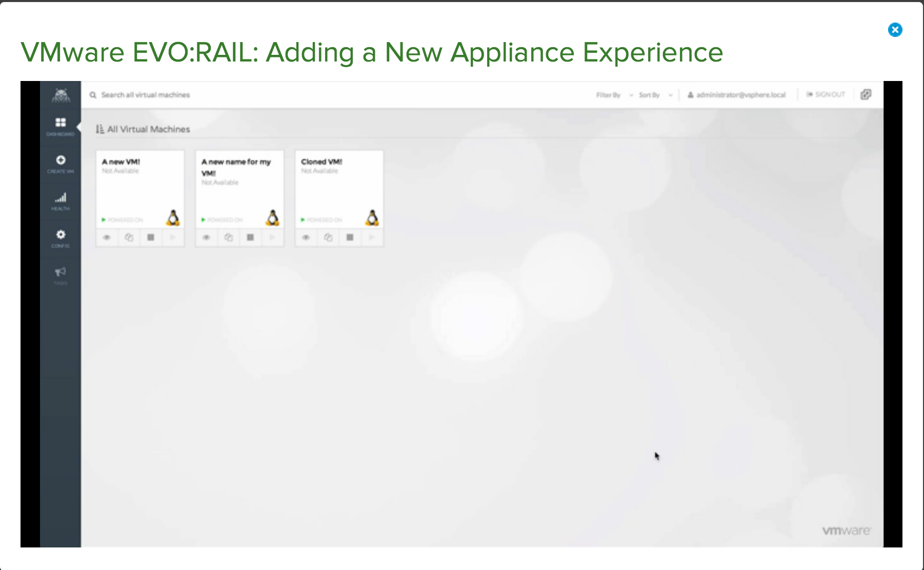
Task: Close the video overlay with the blue X
Action: 895,30
